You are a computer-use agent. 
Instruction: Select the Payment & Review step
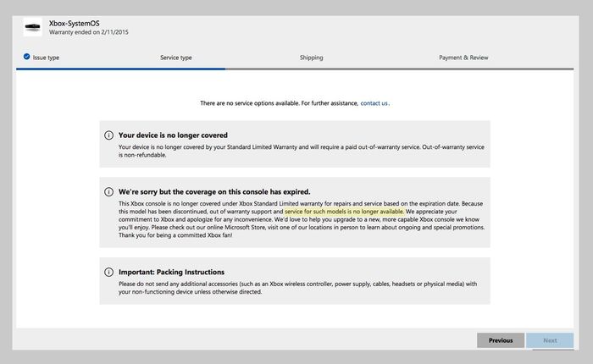[x=463, y=58]
